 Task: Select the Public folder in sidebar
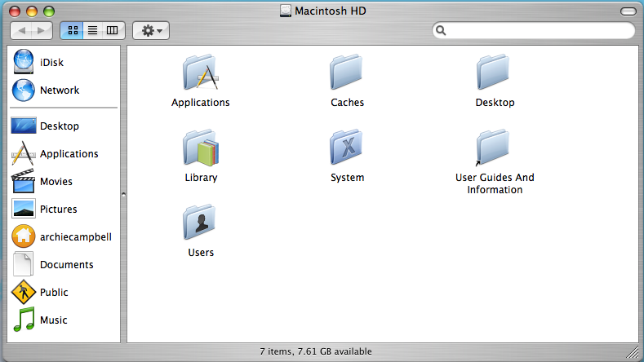tap(39, 292)
